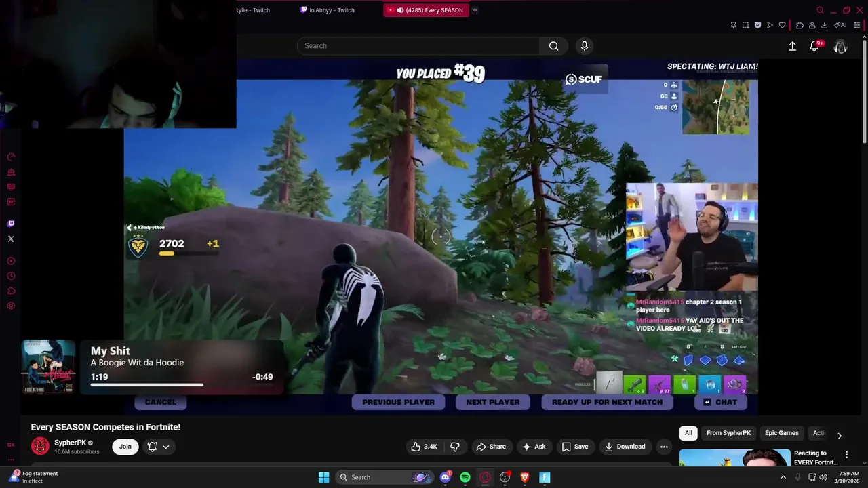
Task: Open the SypherPK channel avatar
Action: point(40,447)
